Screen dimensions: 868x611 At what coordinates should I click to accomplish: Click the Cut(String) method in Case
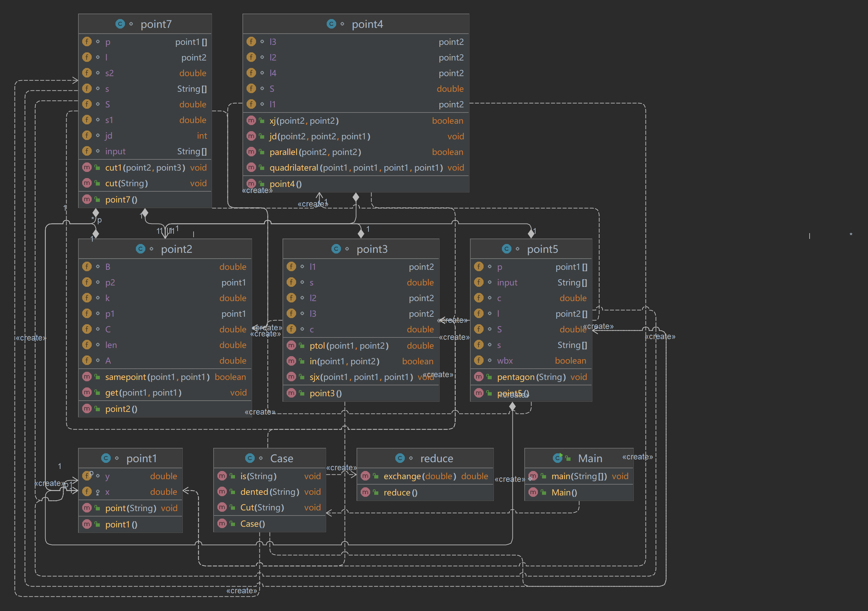270,507
